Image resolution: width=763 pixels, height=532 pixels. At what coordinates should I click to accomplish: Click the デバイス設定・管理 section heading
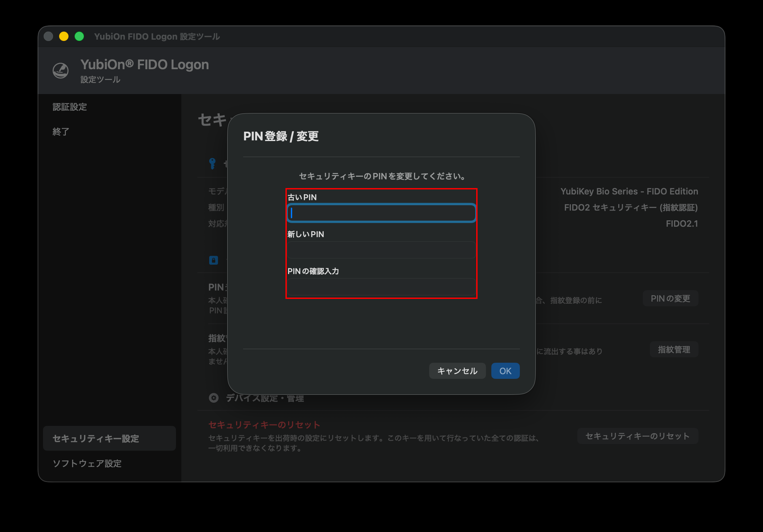tap(265, 398)
